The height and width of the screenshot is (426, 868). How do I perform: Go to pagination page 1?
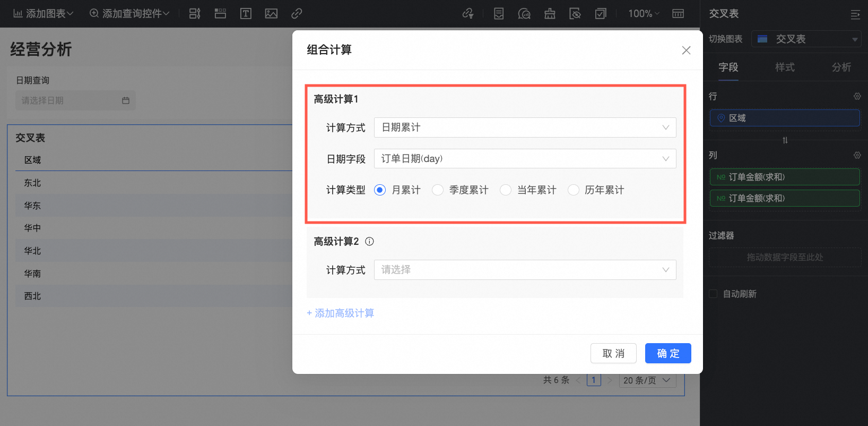[x=594, y=380]
